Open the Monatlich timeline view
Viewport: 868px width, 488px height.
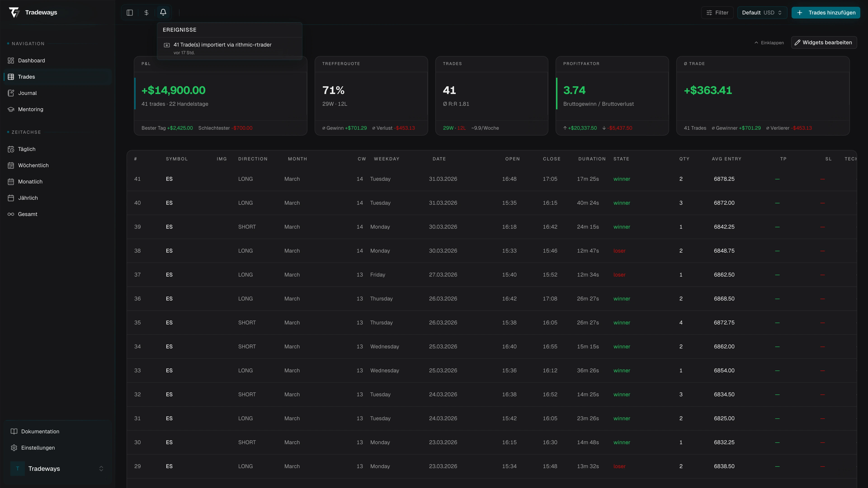click(x=30, y=181)
